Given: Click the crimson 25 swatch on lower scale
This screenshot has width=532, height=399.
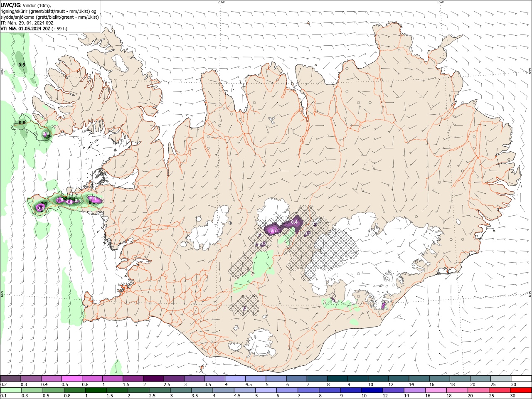Looking at the screenshot, I should (x=500, y=390).
